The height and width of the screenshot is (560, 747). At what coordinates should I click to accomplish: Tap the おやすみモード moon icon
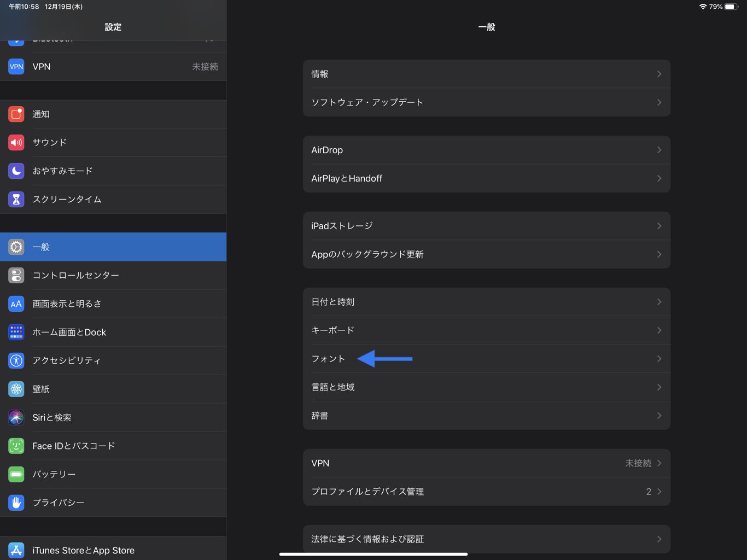[16, 171]
